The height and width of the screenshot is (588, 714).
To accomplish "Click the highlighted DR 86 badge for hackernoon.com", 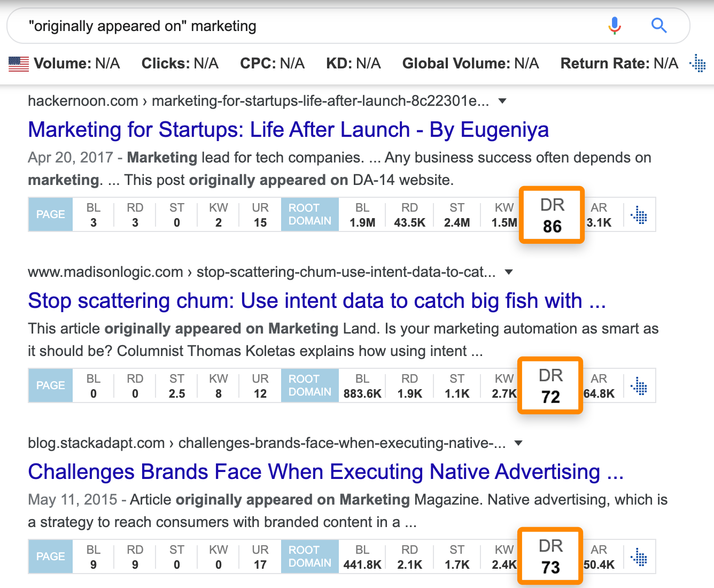I will pos(552,214).
